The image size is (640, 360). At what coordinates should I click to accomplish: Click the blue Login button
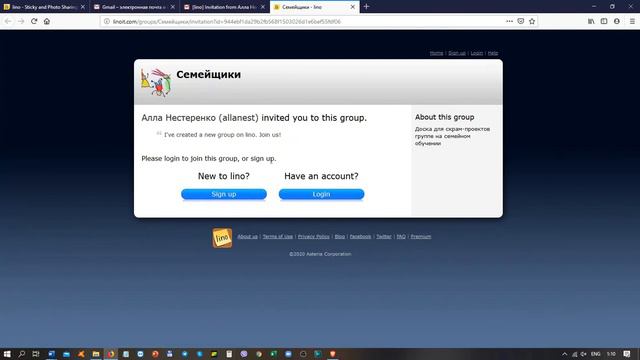pyautogui.click(x=321, y=194)
